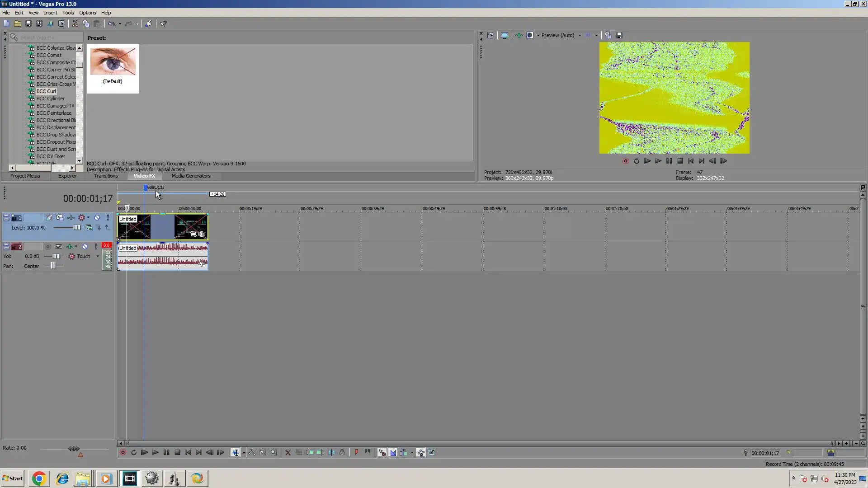Open Video Preview external monitor icon
868x488 pixels.
coord(505,35)
